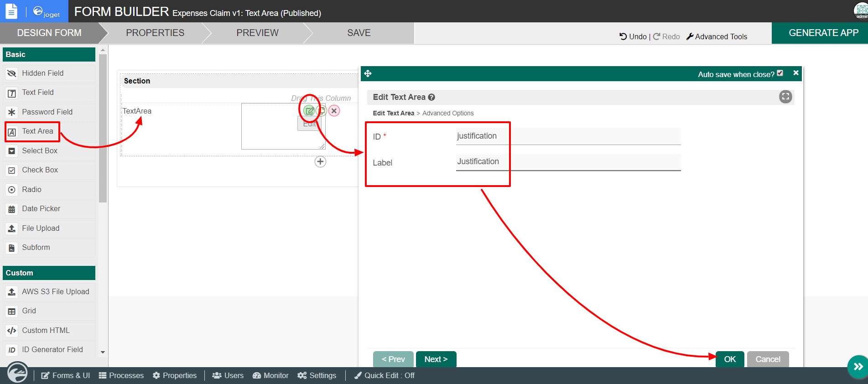Click the edit pencil icon on the TextArea element
The image size is (868, 384).
tap(309, 111)
